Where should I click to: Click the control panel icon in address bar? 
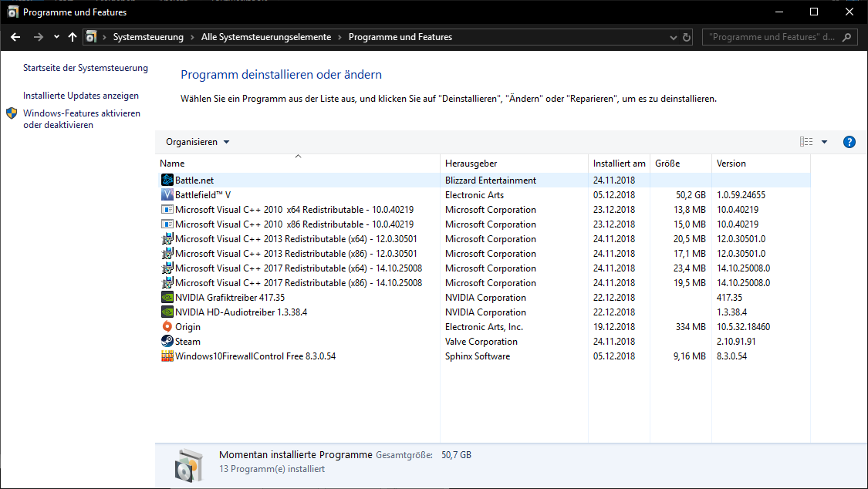(x=91, y=37)
